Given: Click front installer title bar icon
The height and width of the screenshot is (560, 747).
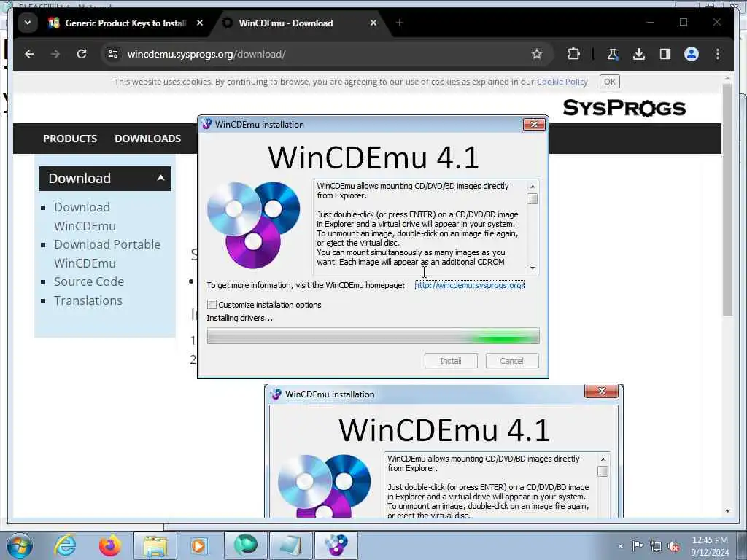Looking at the screenshot, I should coord(206,124).
